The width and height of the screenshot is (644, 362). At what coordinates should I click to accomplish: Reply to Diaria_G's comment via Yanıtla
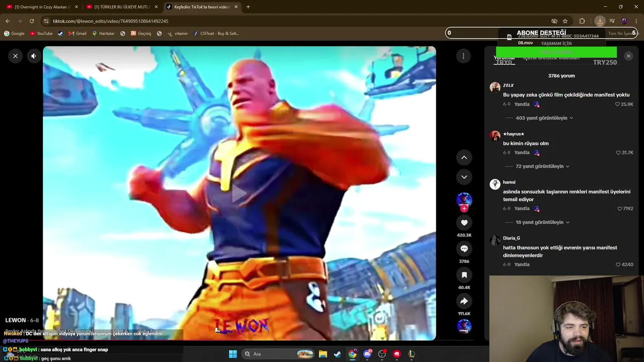(x=522, y=264)
